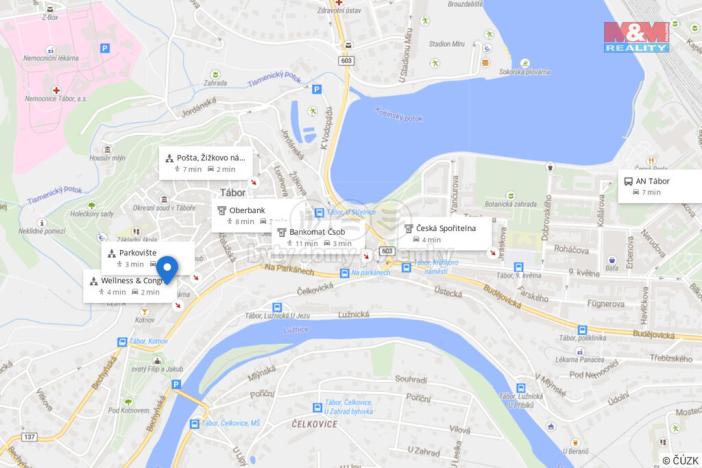
Task: Select the Na parkánech bus stop icon
Action: click(344, 273)
